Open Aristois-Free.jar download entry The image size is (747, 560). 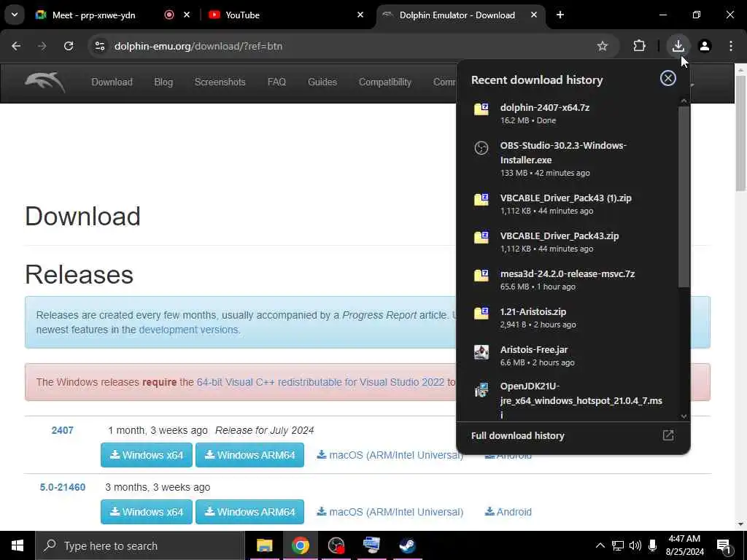567,356
